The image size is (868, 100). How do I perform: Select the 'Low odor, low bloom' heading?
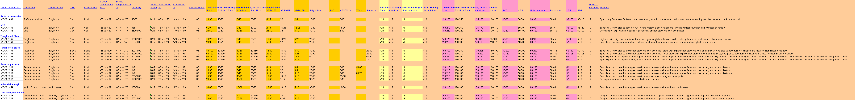12,92
